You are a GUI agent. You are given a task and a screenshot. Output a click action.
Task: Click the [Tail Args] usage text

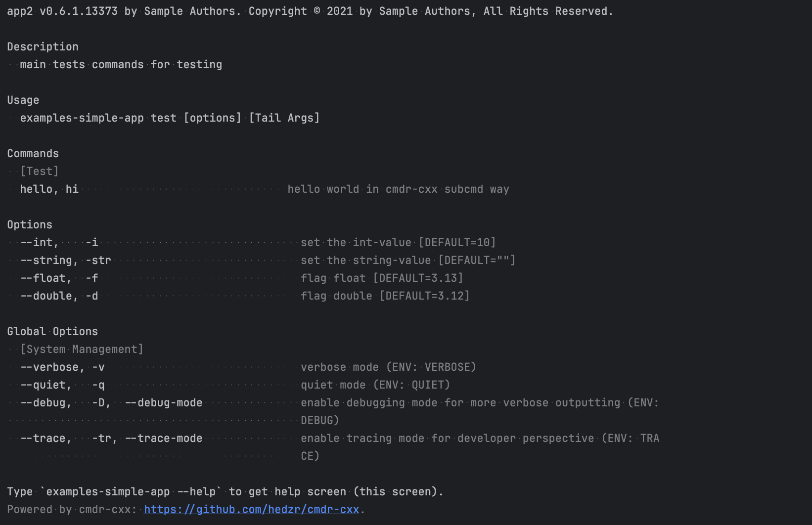click(x=284, y=118)
